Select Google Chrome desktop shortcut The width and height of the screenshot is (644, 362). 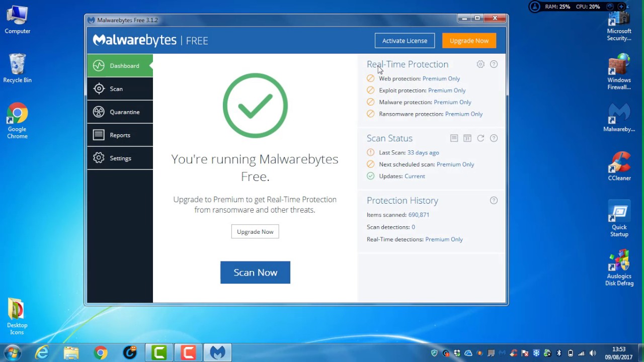pos(17,121)
